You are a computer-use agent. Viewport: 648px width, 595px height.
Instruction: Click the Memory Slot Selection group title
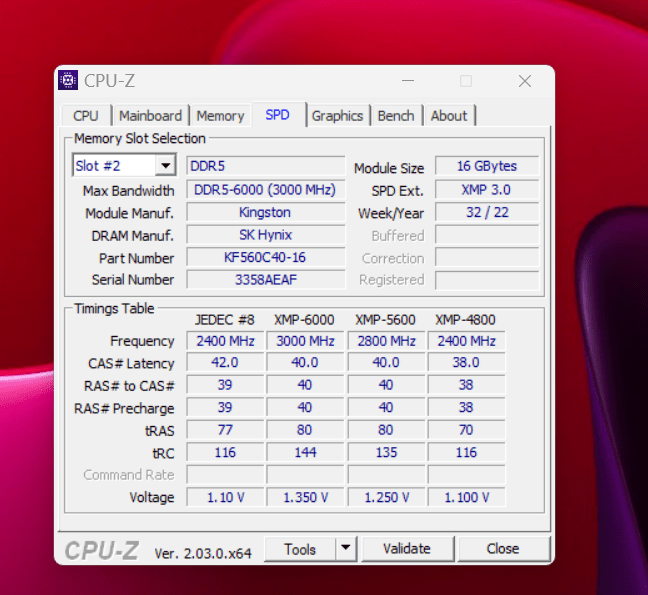[x=140, y=138]
